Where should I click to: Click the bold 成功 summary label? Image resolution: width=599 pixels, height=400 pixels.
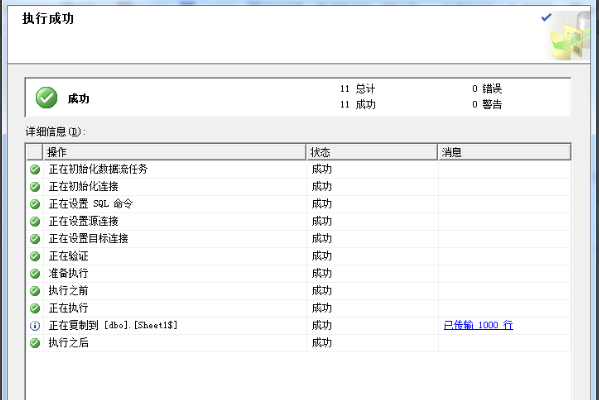[78, 99]
